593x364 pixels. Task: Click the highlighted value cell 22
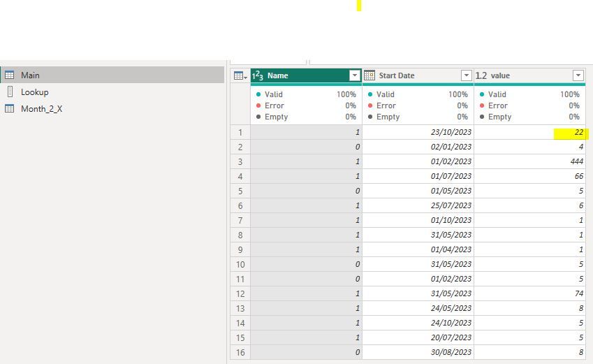click(x=530, y=133)
